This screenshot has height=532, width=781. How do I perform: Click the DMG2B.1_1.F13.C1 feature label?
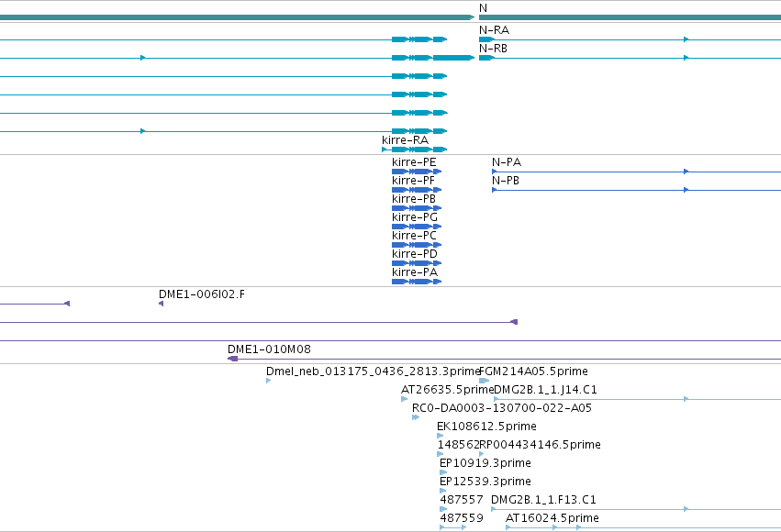(543, 500)
